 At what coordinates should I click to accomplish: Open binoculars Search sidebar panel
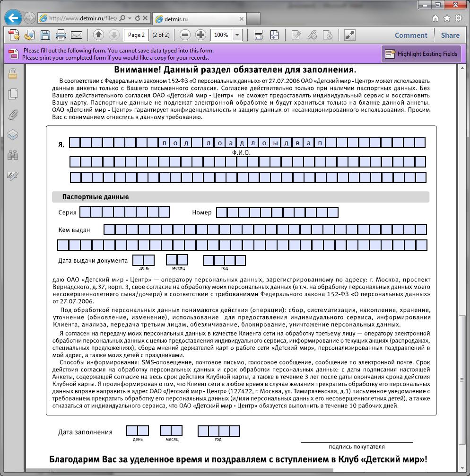coord(13,155)
